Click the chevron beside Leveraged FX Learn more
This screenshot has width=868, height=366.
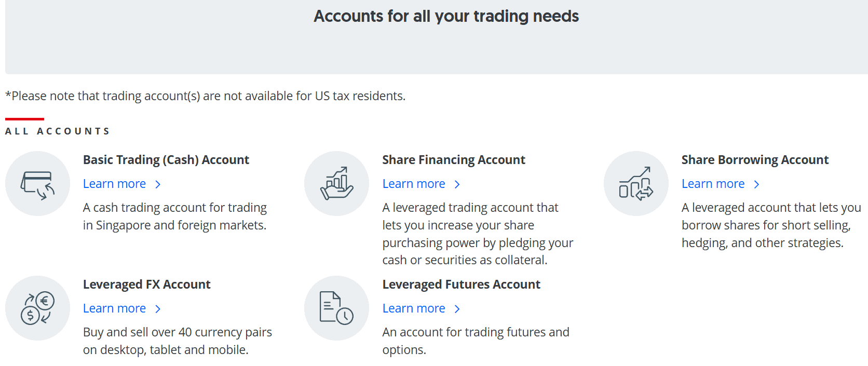coord(157,308)
